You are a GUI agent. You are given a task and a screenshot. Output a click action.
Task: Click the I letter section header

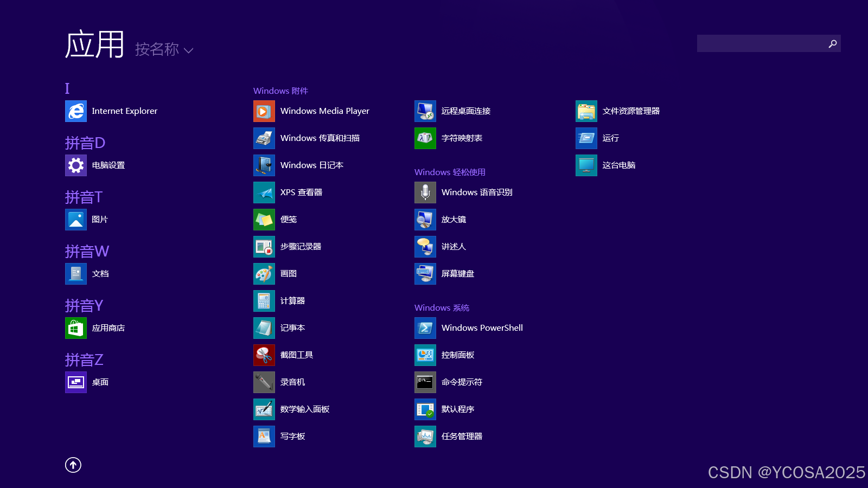[x=67, y=88]
